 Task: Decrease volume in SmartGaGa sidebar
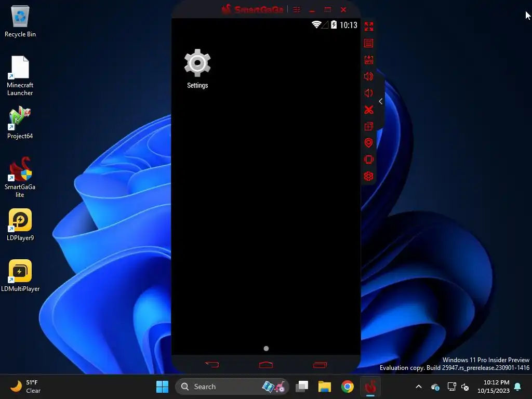click(x=368, y=93)
